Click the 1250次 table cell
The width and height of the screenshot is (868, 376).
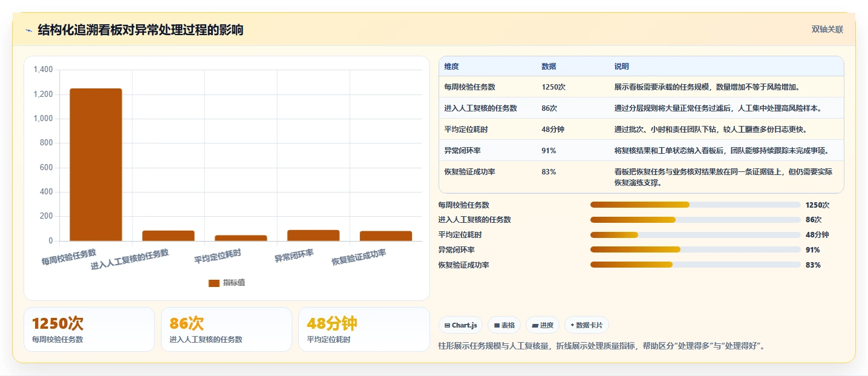point(553,87)
